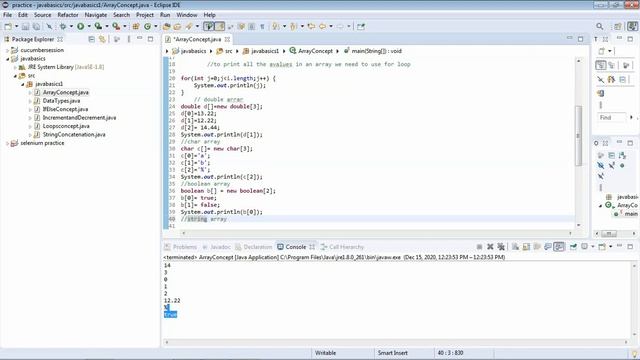Click the Search flashlight toolbar icon

[189, 27]
